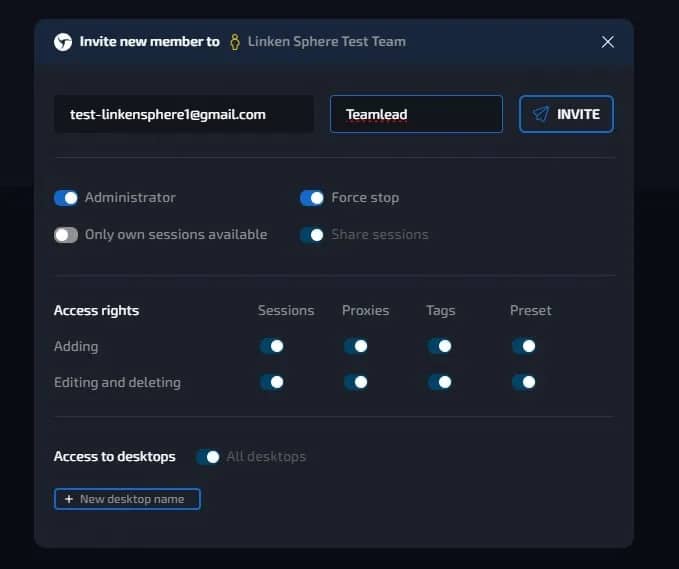Click the Teamlead name input field
The image size is (679, 569).
[416, 114]
